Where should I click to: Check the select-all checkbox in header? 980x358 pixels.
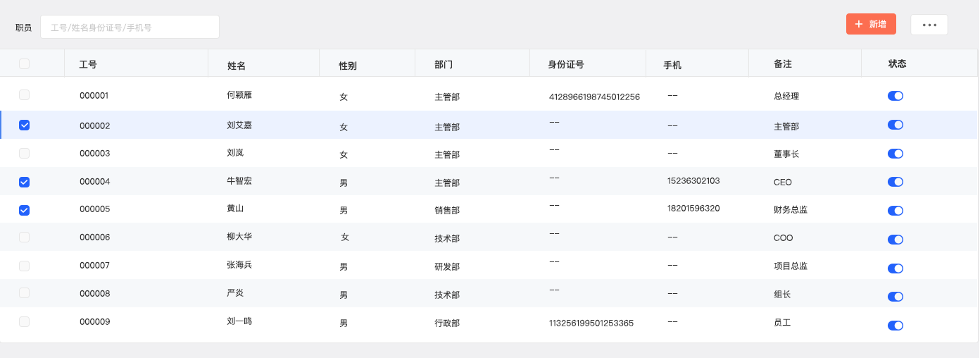(25, 64)
